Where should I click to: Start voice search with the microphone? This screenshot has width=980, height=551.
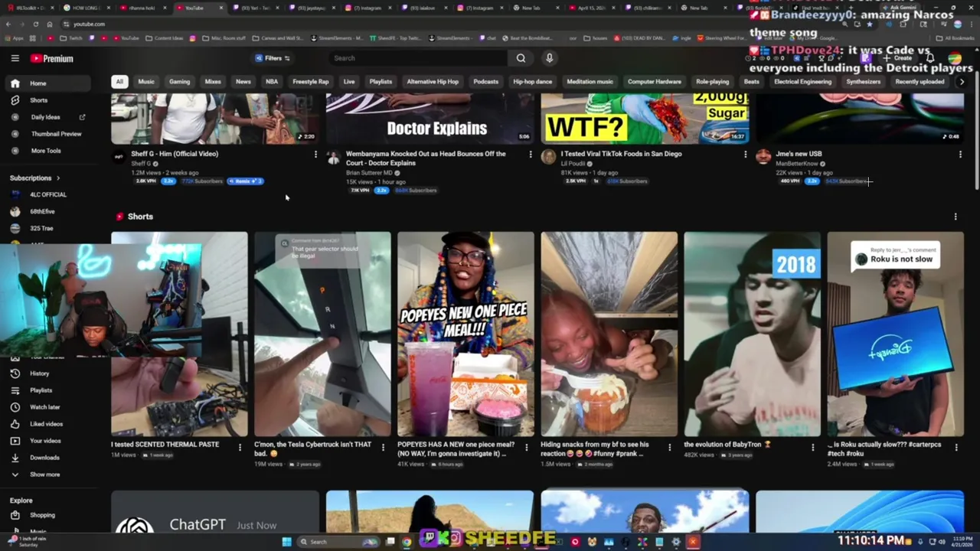click(549, 58)
